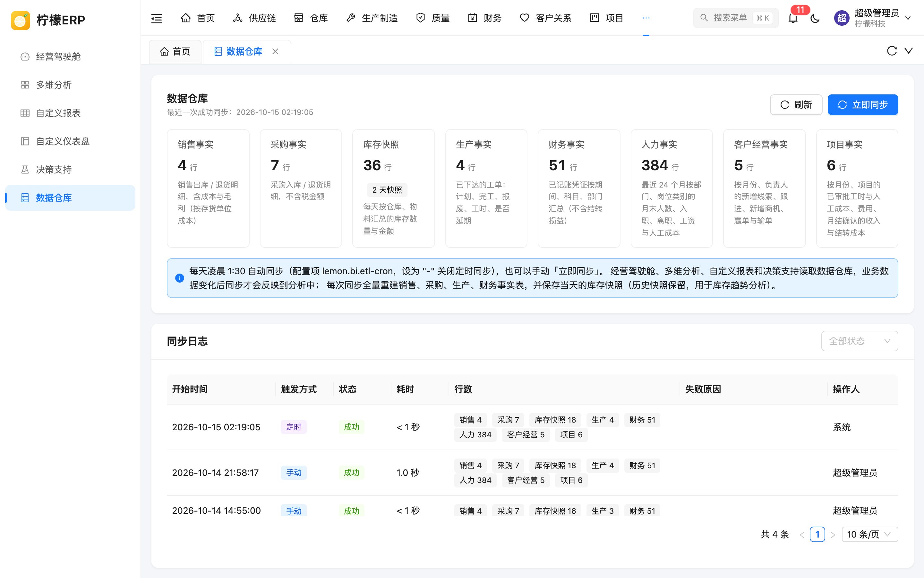Open the 客户关系 top menu

click(545, 18)
